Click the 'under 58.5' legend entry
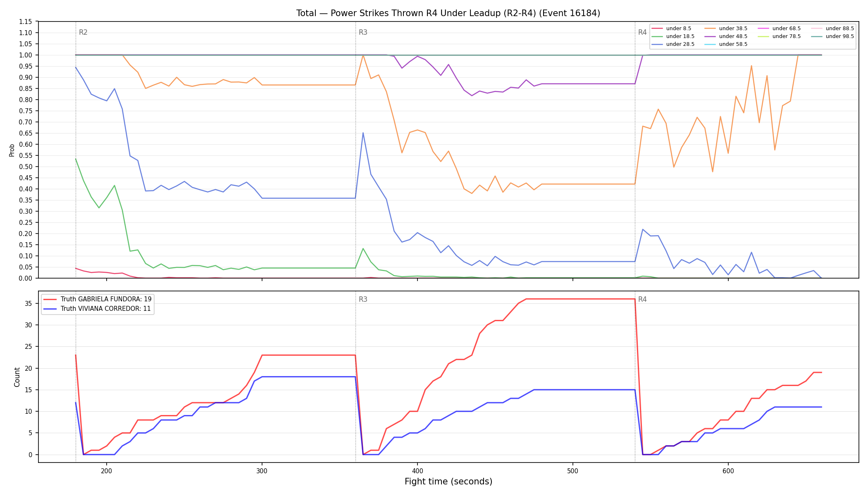This screenshot has height=496, width=868. [x=726, y=44]
